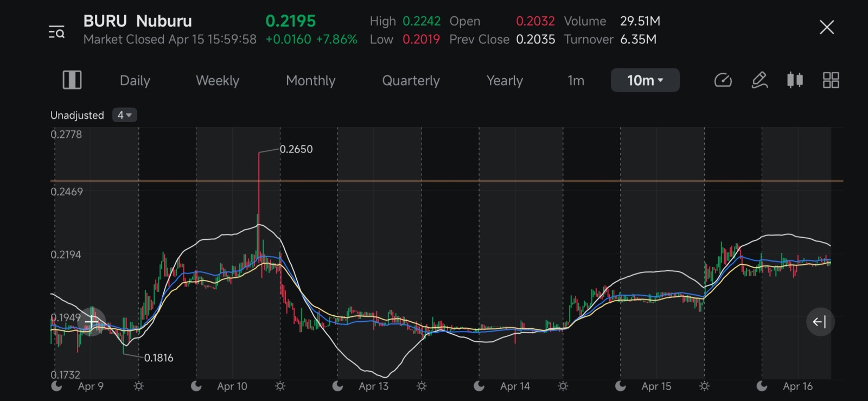This screenshot has height=401, width=868.
Task: Switch to the Daily timeframe
Action: [135, 80]
